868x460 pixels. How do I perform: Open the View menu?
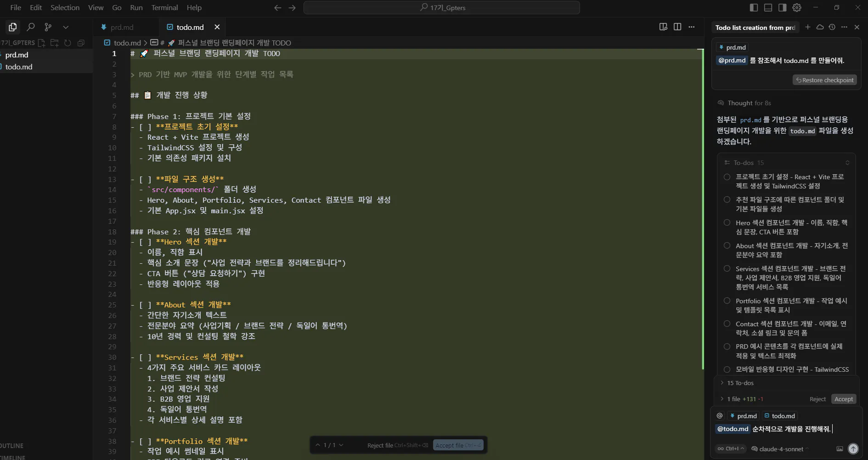(96, 8)
